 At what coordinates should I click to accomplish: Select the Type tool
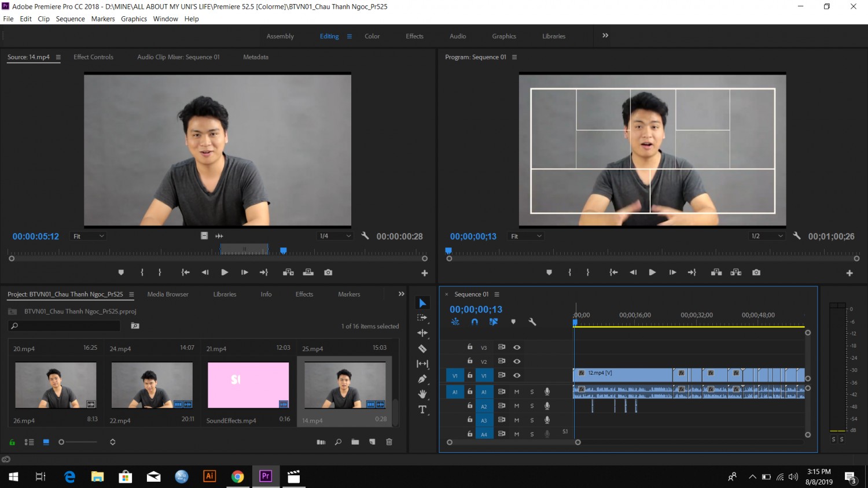click(422, 409)
